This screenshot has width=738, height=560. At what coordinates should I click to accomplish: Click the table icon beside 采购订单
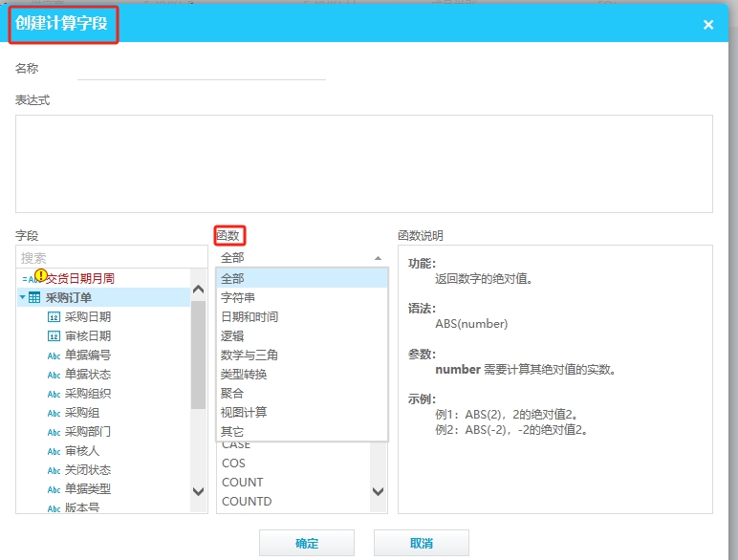pos(34,298)
